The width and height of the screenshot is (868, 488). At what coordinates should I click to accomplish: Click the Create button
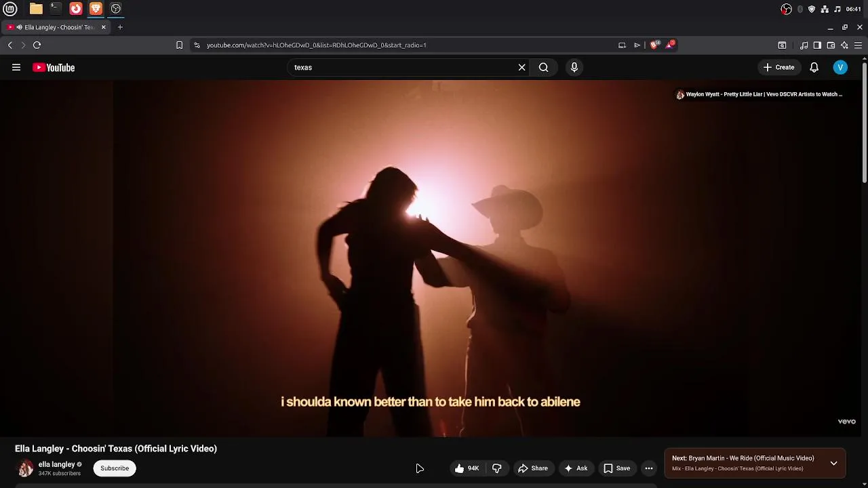coord(778,67)
